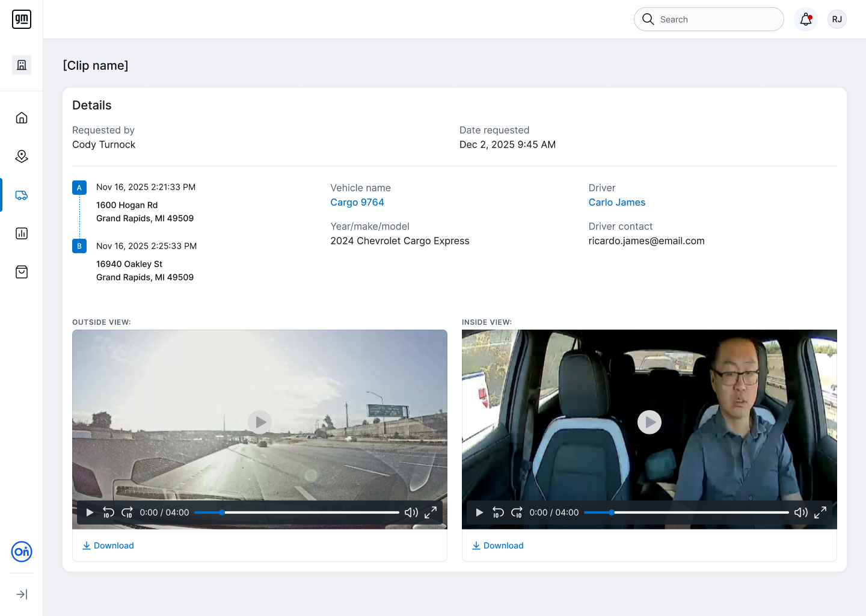Screen dimensions: 866x616
Task: Click the OnStar logo icon
Action: pos(22,552)
